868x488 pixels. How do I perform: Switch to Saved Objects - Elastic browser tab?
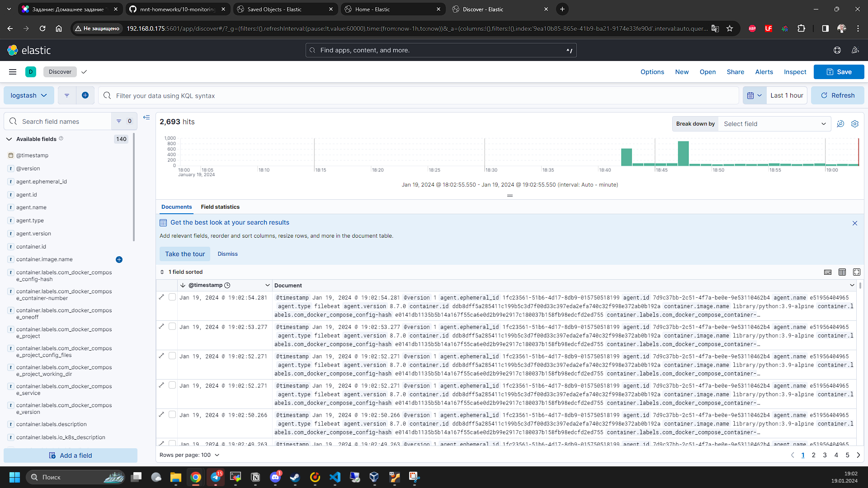[x=285, y=9]
